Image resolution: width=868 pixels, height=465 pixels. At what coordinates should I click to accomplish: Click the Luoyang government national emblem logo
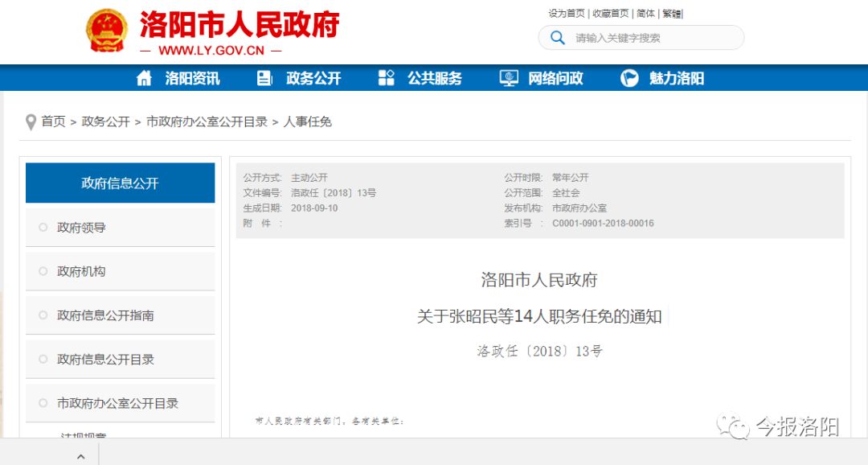[107, 31]
